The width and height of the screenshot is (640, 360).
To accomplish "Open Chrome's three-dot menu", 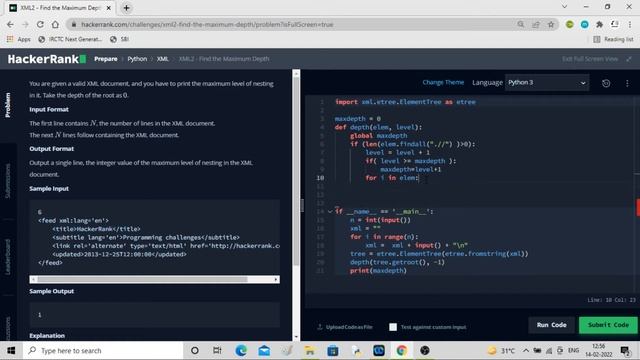I will pyautogui.click(x=630, y=24).
